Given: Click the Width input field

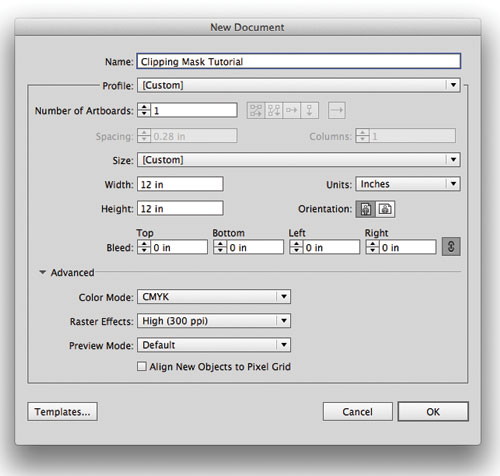Looking at the screenshot, I should pos(180,184).
